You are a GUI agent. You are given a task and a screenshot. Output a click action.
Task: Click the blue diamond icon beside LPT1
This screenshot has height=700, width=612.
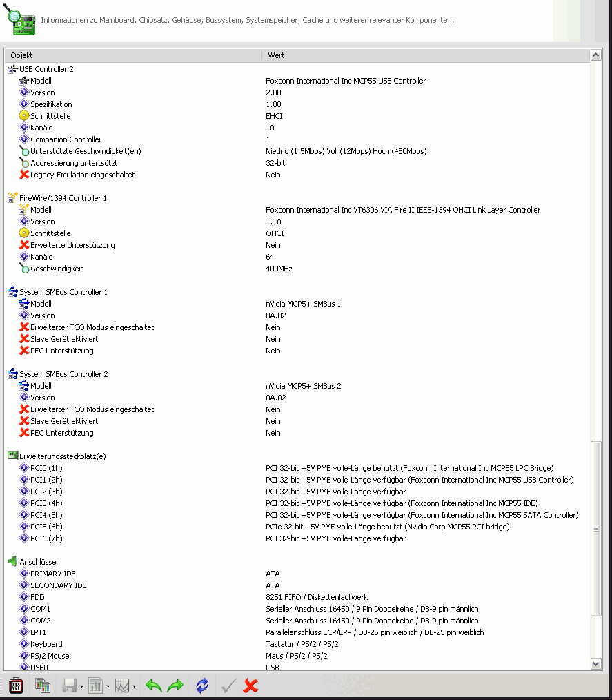(24, 632)
